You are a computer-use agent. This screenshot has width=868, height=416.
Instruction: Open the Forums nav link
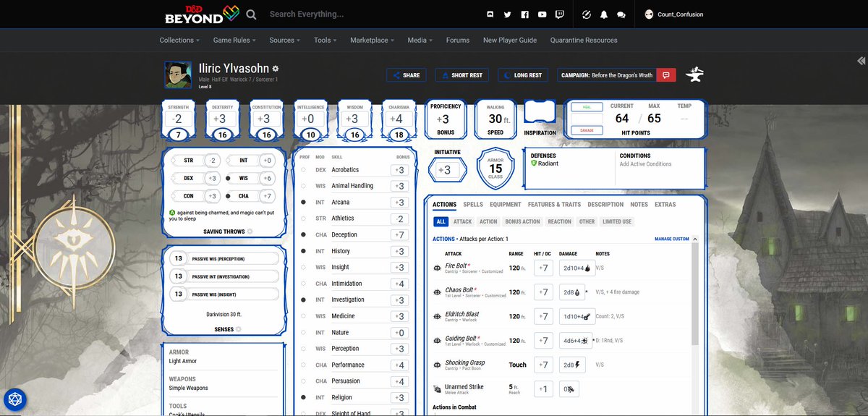[x=458, y=41]
